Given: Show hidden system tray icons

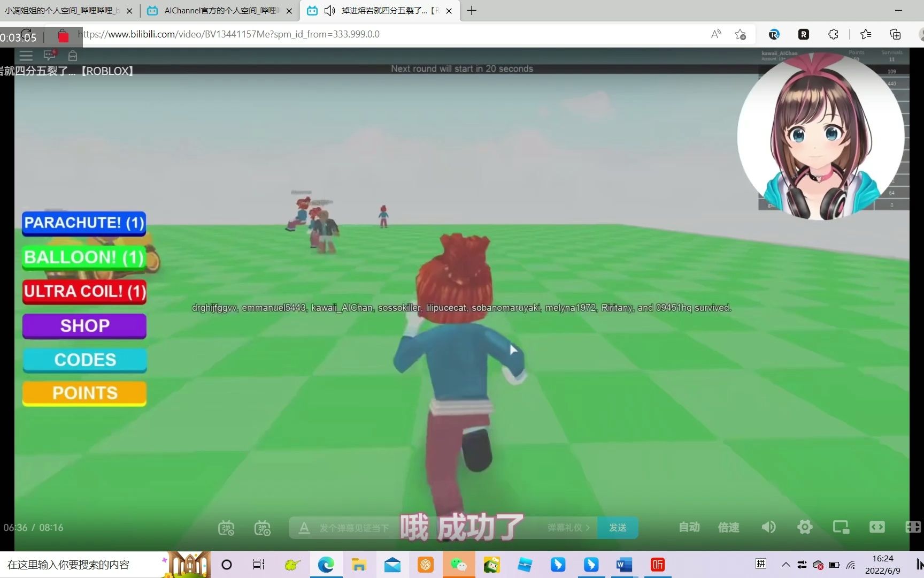Looking at the screenshot, I should 786,565.
